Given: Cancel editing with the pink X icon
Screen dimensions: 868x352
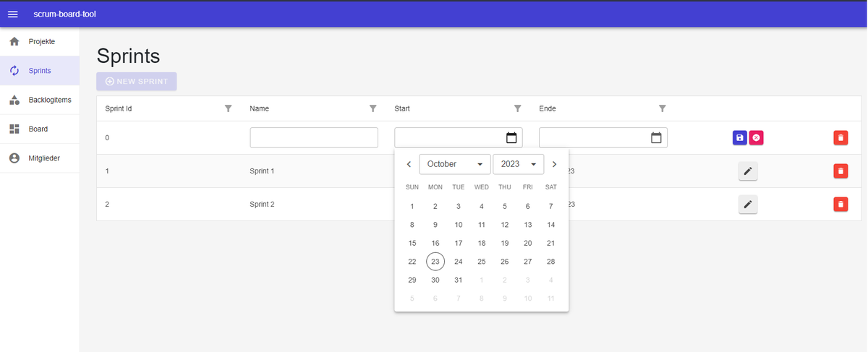Looking at the screenshot, I should [756, 137].
